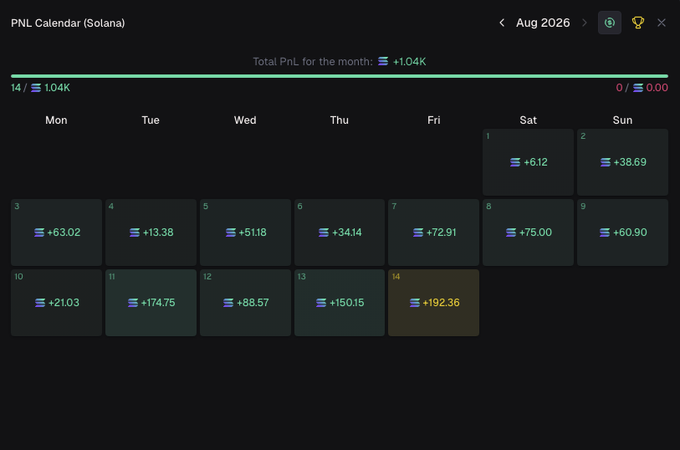Open the trophy leaderboard icon
Viewport: 680px width, 450px height.
638,23
